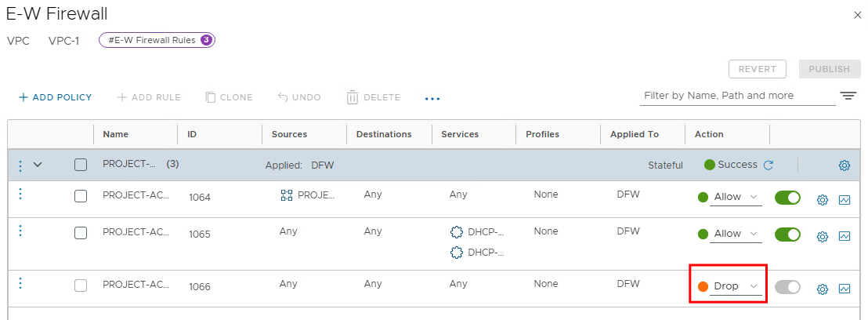This screenshot has width=868, height=320.
Task: Click the filter by name search field
Action: 736,96
